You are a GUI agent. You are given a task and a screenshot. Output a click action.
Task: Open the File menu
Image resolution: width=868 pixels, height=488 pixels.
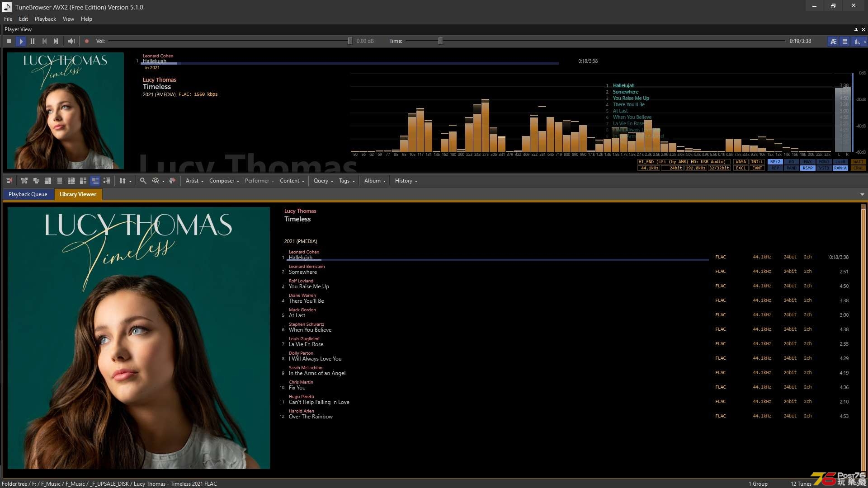tap(8, 19)
